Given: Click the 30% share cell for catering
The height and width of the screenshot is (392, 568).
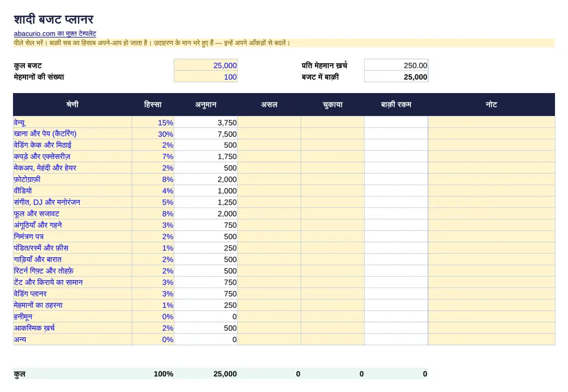Looking at the screenshot, I should tap(153, 134).
